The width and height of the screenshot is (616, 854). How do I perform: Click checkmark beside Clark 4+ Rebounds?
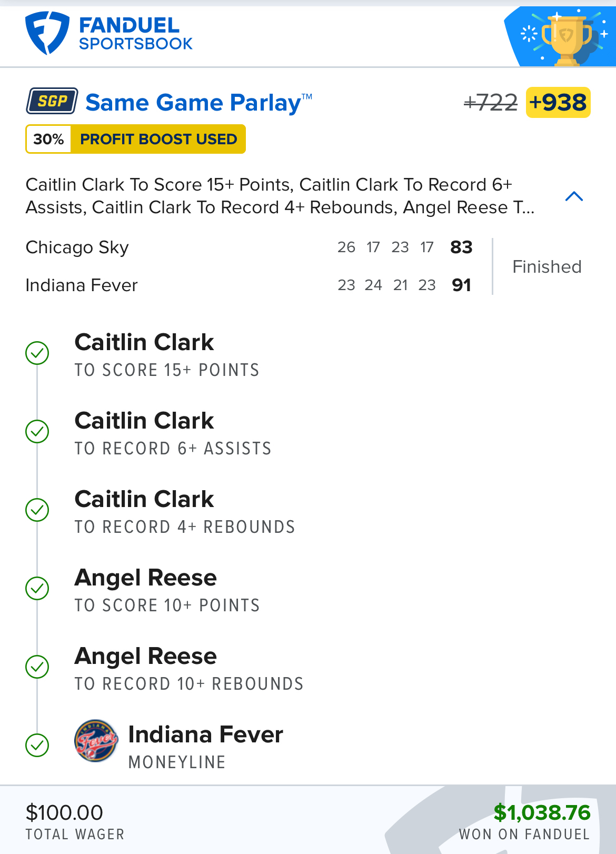tap(37, 510)
